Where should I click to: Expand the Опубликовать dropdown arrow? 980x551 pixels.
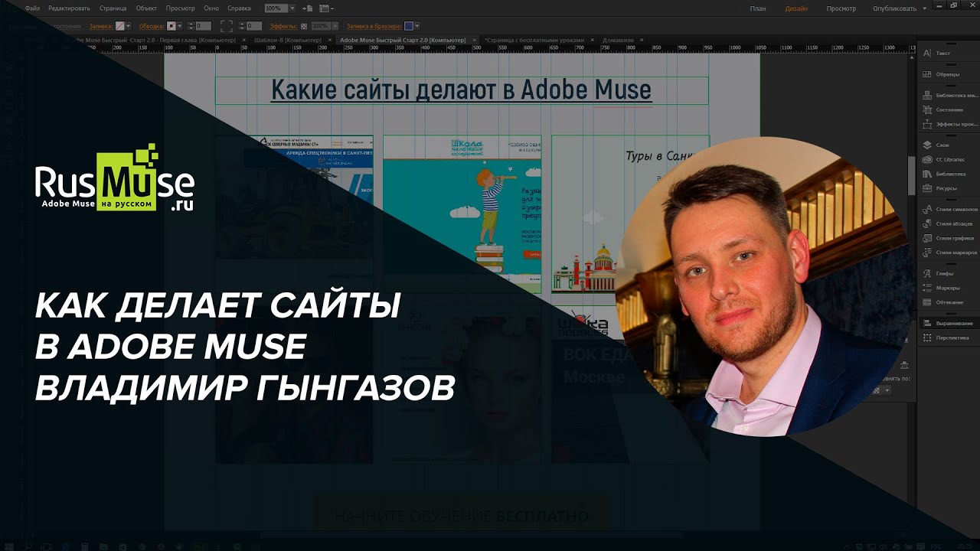coord(924,8)
